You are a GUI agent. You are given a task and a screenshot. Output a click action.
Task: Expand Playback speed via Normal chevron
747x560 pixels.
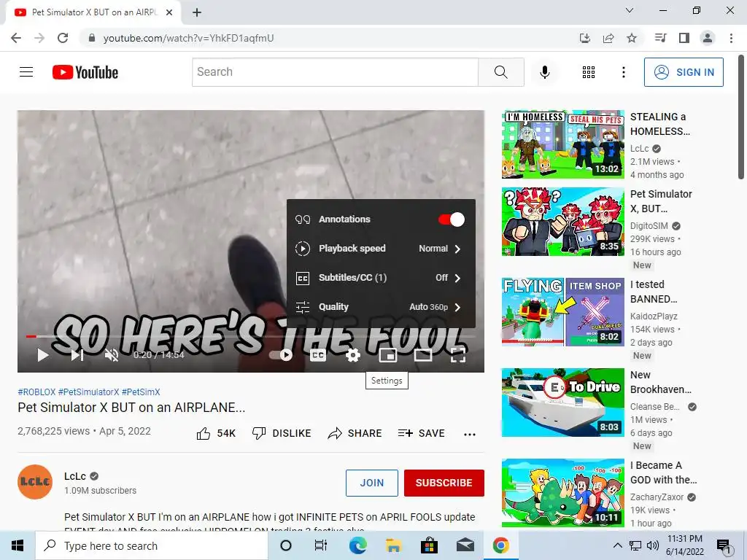point(457,249)
